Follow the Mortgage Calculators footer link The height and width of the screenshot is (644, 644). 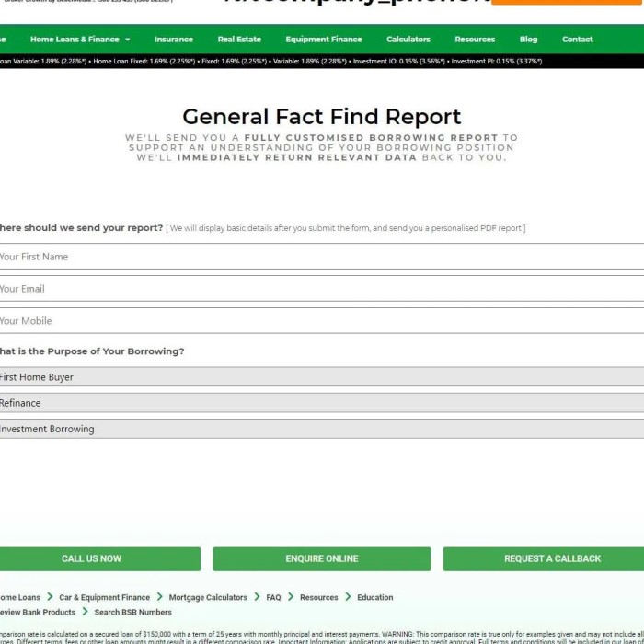click(x=208, y=597)
